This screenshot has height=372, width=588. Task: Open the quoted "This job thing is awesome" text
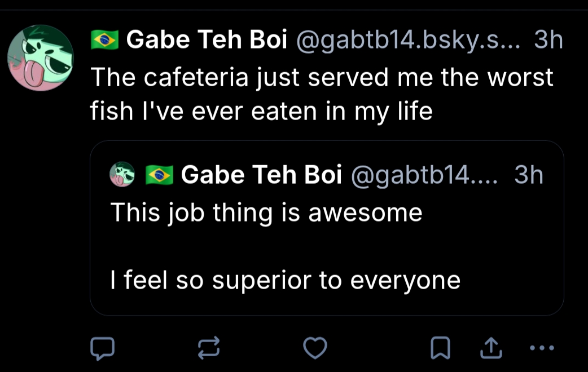tap(266, 212)
